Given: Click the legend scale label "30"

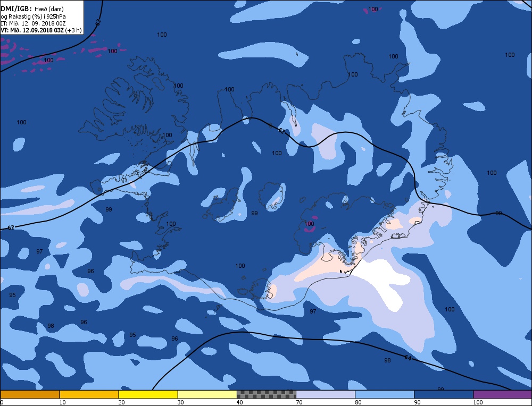Looking at the screenshot, I should [x=180, y=402].
